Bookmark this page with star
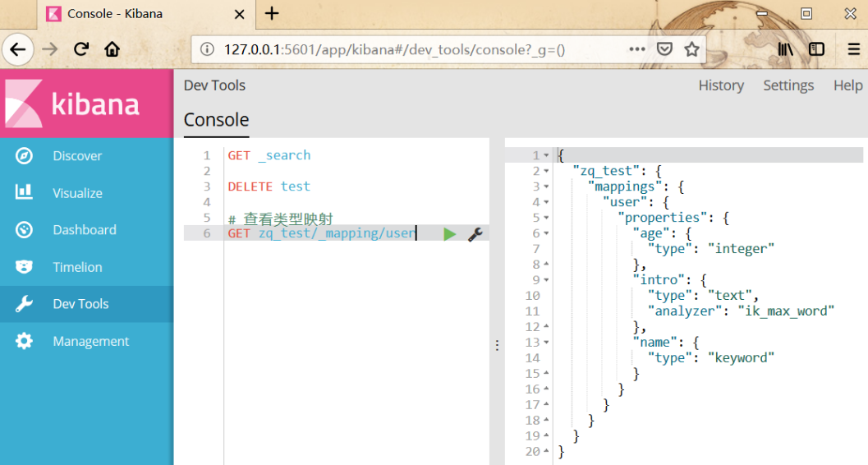This screenshot has width=868, height=465. point(691,49)
